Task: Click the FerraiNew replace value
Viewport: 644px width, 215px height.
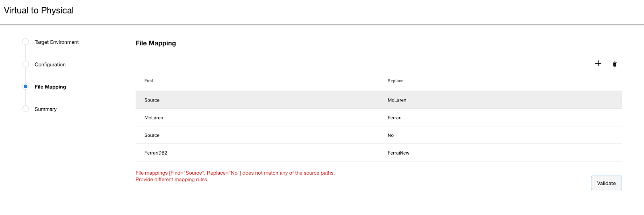Action: 398,153
